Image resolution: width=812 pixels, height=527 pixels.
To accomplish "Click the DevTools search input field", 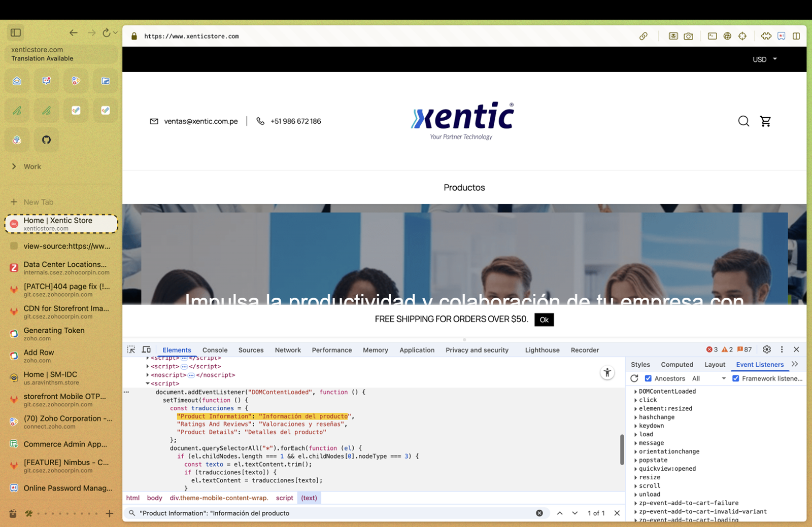I will [335, 513].
